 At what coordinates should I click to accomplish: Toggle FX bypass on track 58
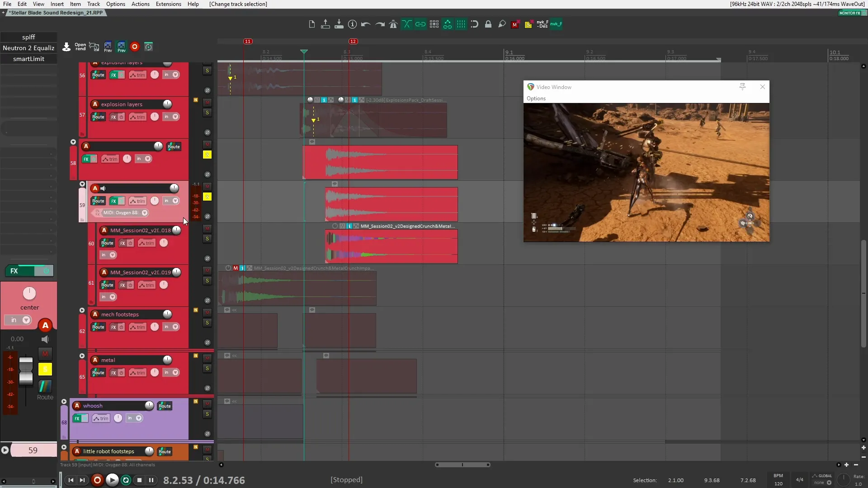[x=94, y=159]
